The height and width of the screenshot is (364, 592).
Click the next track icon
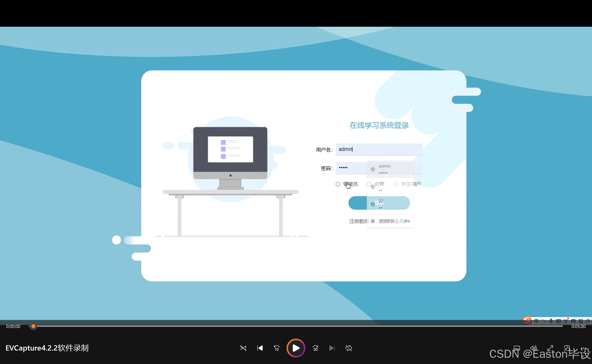tap(332, 348)
